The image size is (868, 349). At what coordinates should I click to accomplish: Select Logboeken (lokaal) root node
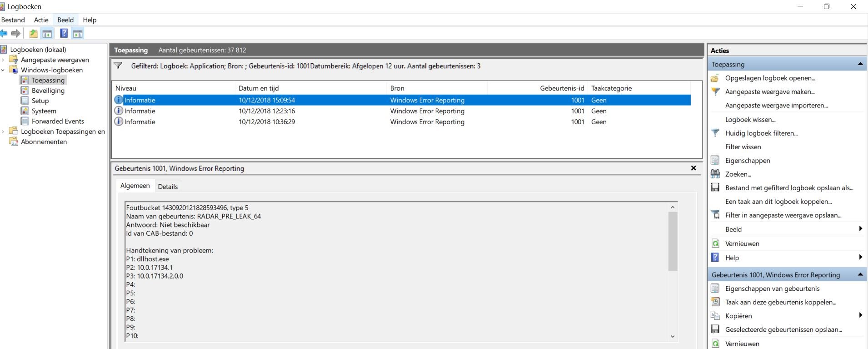38,50
